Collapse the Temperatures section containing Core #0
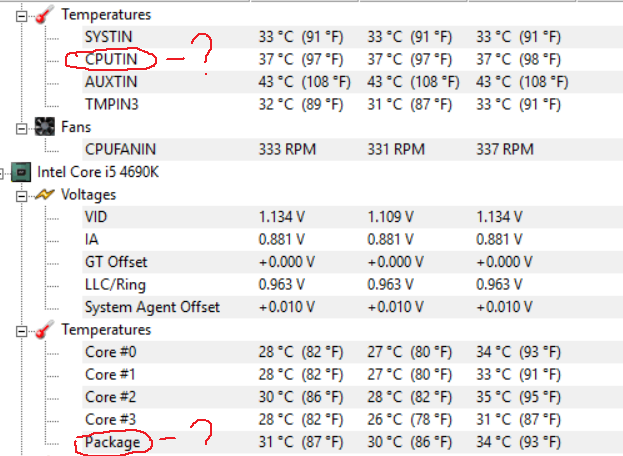The width and height of the screenshot is (623, 456). tap(22, 329)
